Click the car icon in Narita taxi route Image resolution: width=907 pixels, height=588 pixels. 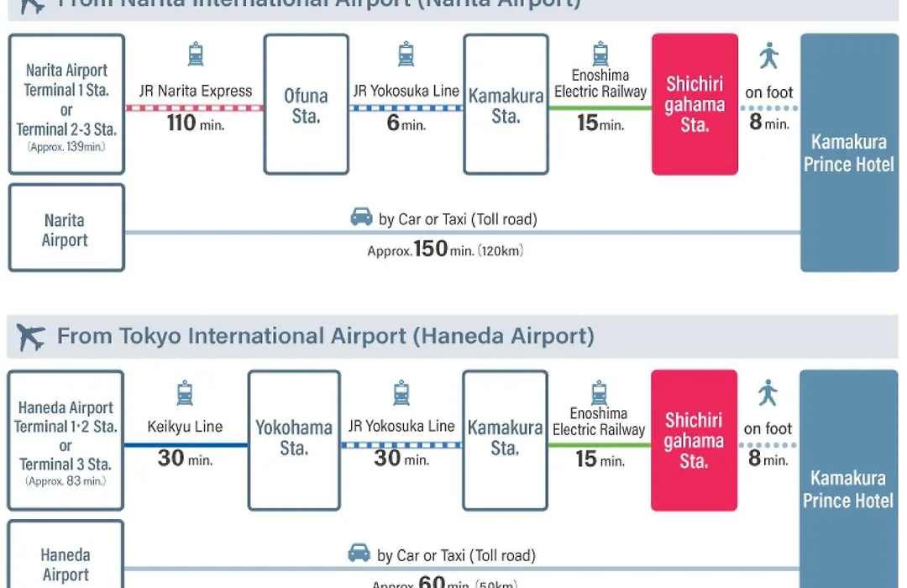tap(361, 217)
